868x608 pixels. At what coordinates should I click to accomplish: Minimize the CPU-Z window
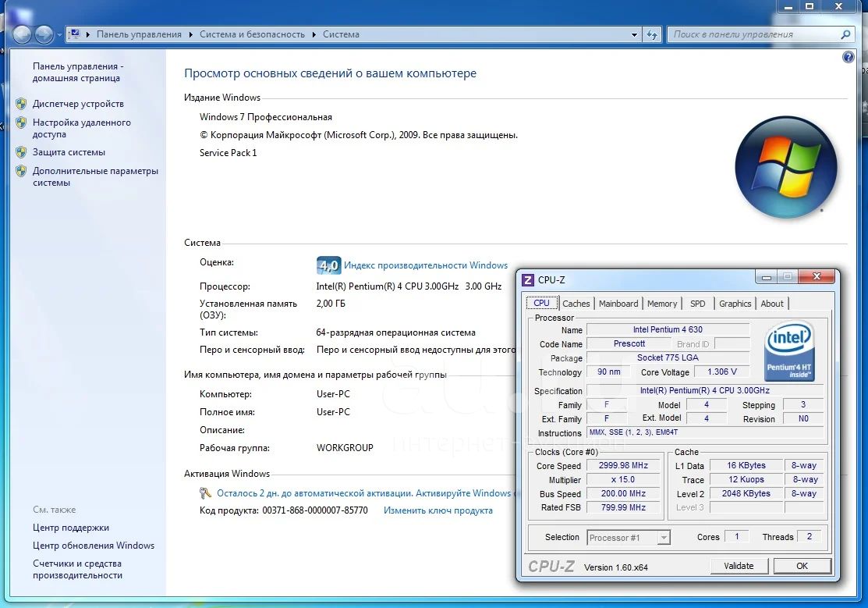pyautogui.click(x=766, y=277)
